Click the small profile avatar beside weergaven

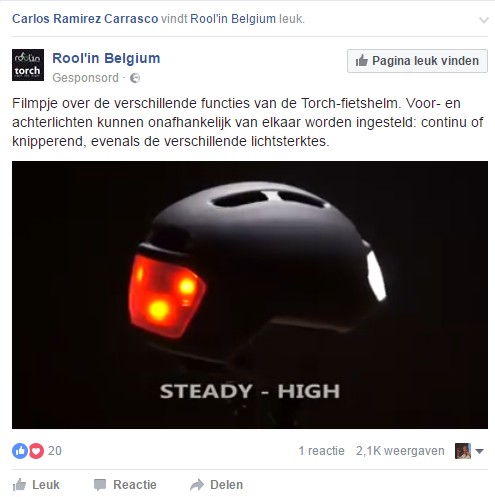[463, 451]
